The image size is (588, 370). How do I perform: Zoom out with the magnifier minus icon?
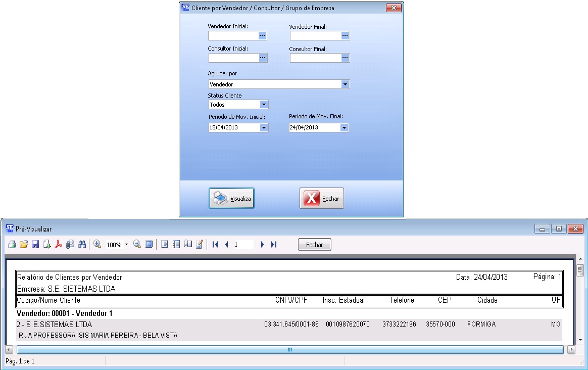point(137,245)
